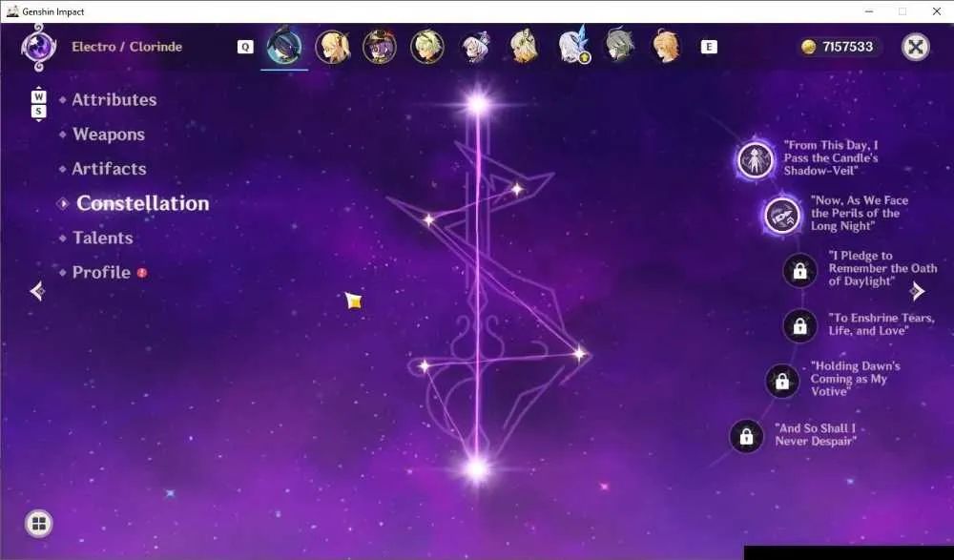Click the Q key previous-character switch
The height and width of the screenshot is (560, 954).
click(x=245, y=47)
